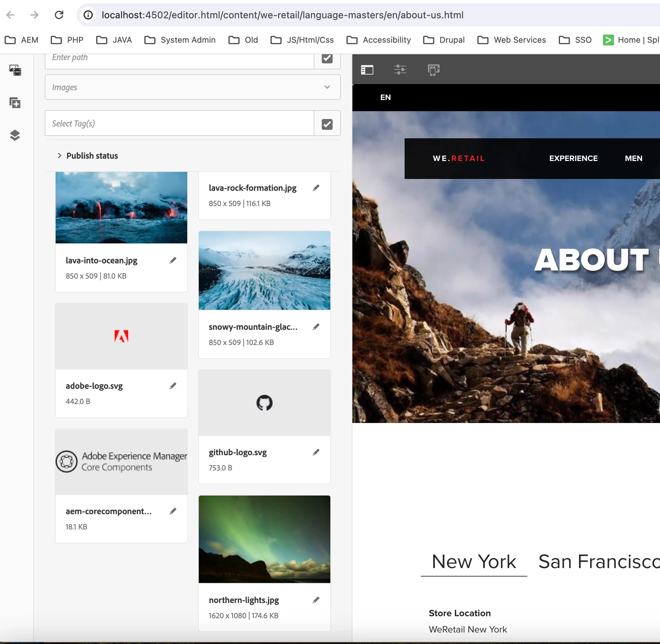Open the Components panel icon in side rail
The image size is (660, 644).
click(15, 103)
